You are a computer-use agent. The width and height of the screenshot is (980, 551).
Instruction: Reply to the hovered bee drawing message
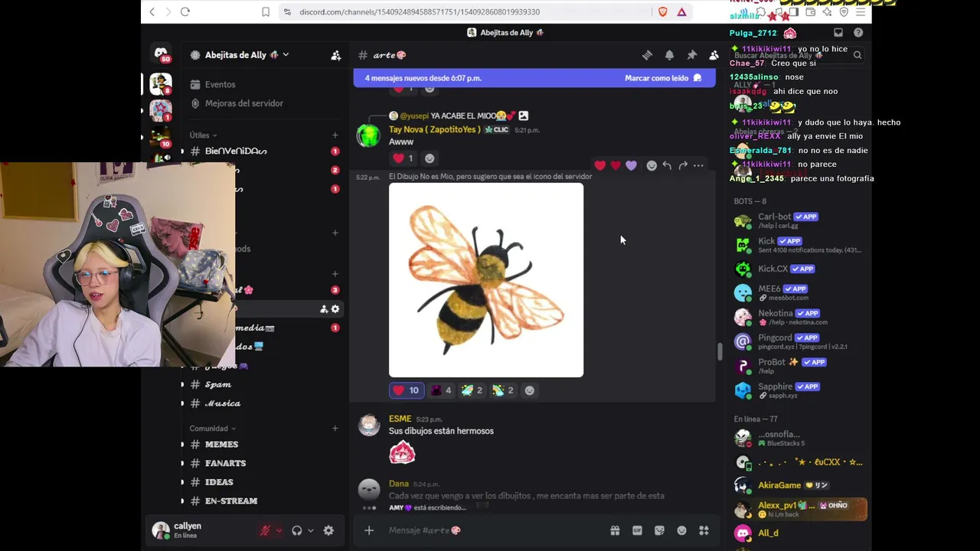[x=667, y=165]
